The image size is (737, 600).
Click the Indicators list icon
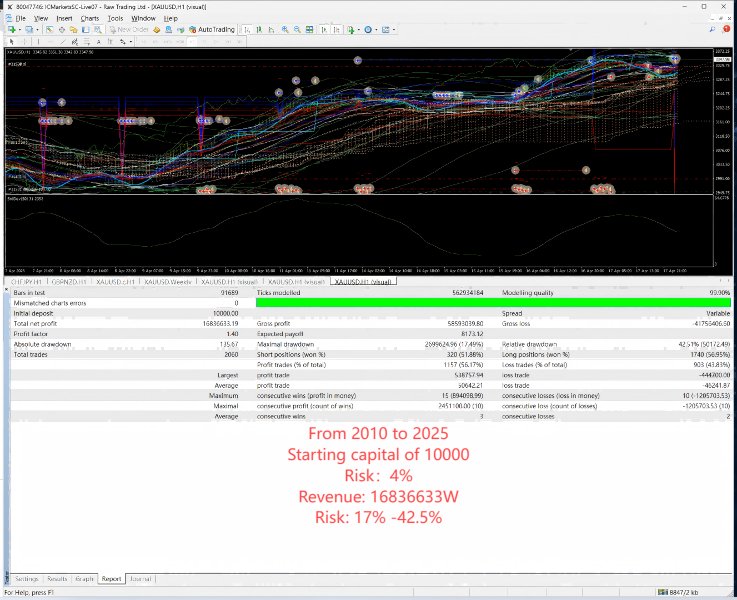tap(350, 30)
